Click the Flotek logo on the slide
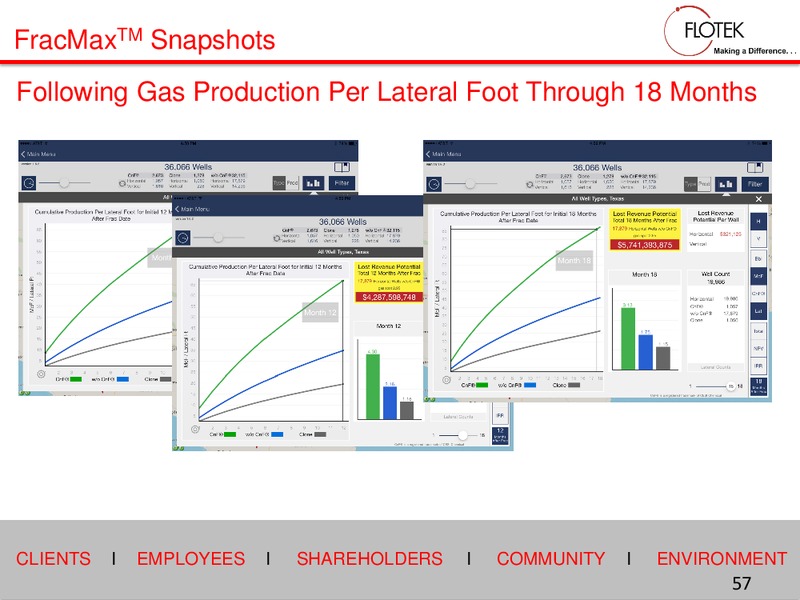Screen dimensions: 800x600 729,31
